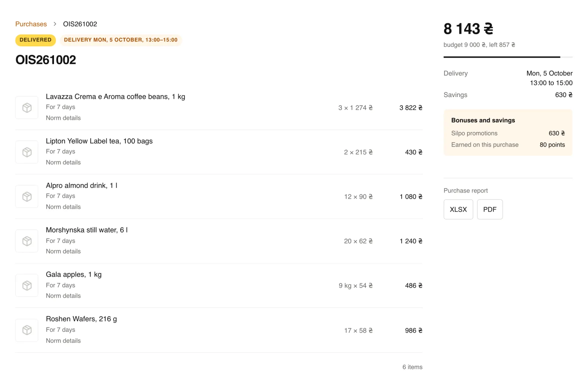Image resolution: width=588 pixels, height=392 pixels.
Task: Click the Alpro almond drink product icon
Action: 27,197
